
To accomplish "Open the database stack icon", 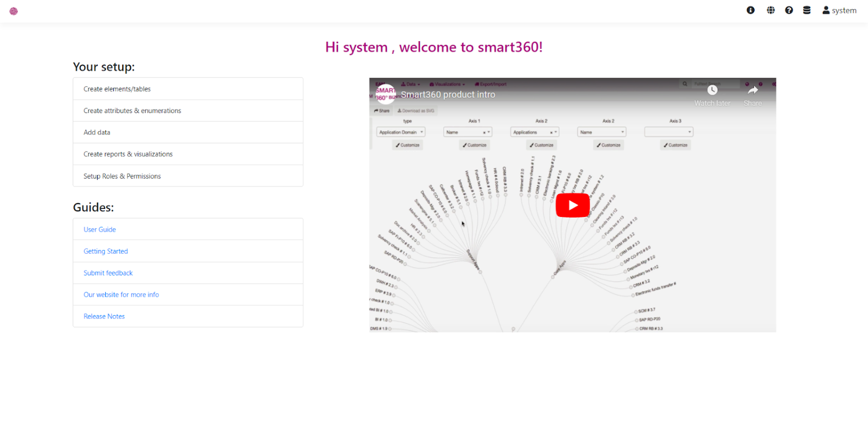I will (x=807, y=10).
